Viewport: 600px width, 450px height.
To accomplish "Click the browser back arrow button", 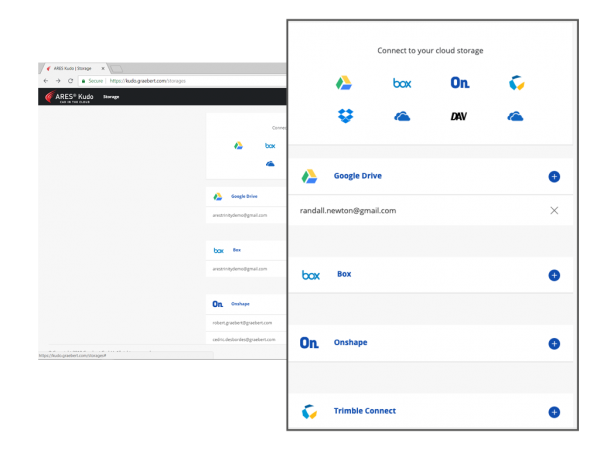I will 46,80.
